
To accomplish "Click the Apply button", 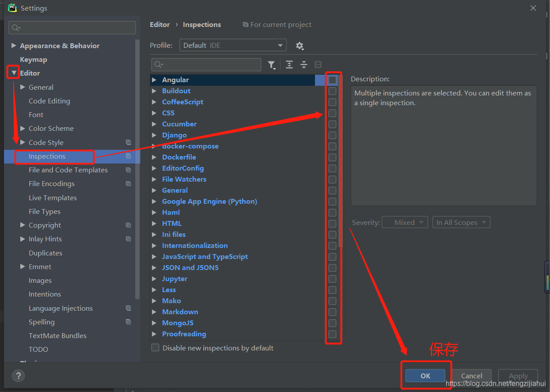I will pos(518,376).
